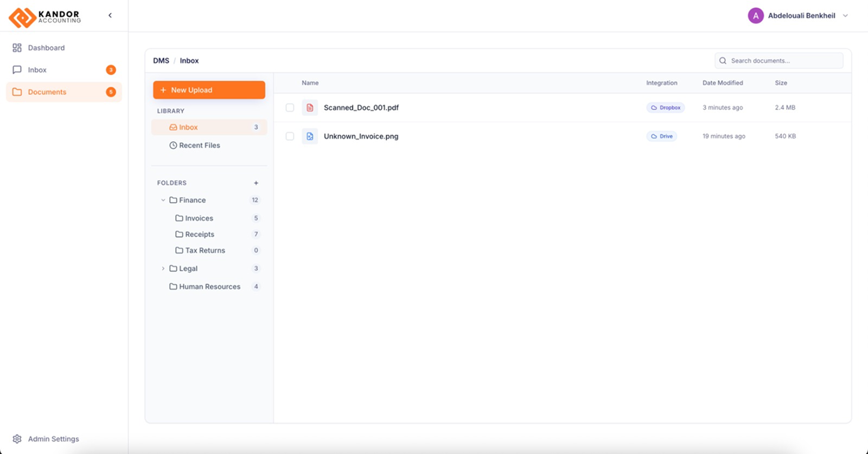Click the blue image icon for Unknown_Invoice.png
This screenshot has height=454, width=868.
pyautogui.click(x=310, y=136)
